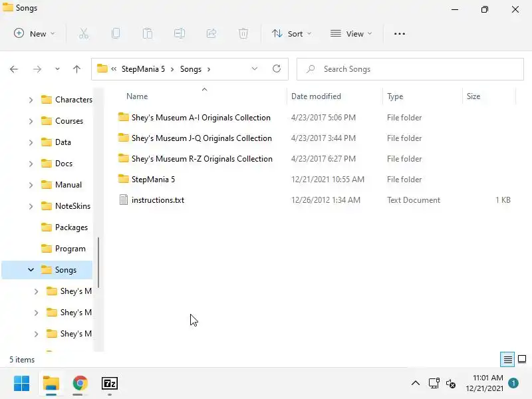The height and width of the screenshot is (399, 532).
Task: Expand the Courses folder in the tree
Action: [31, 121]
